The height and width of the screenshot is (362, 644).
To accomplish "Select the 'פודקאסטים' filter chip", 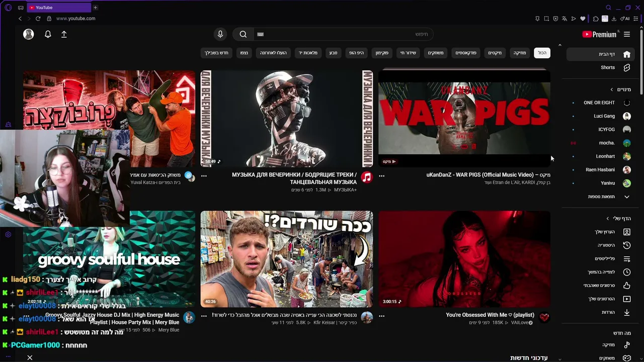I will coord(466,53).
